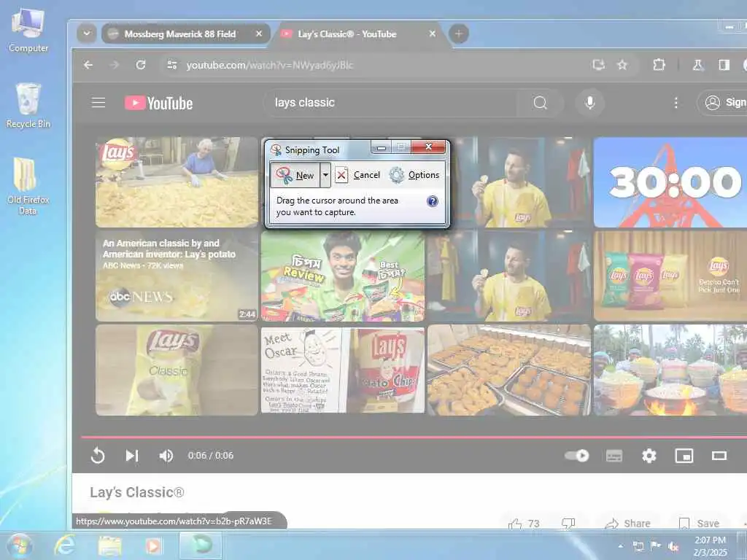Show hidden system tray icons
This screenshot has height=560, width=747.
[620, 546]
